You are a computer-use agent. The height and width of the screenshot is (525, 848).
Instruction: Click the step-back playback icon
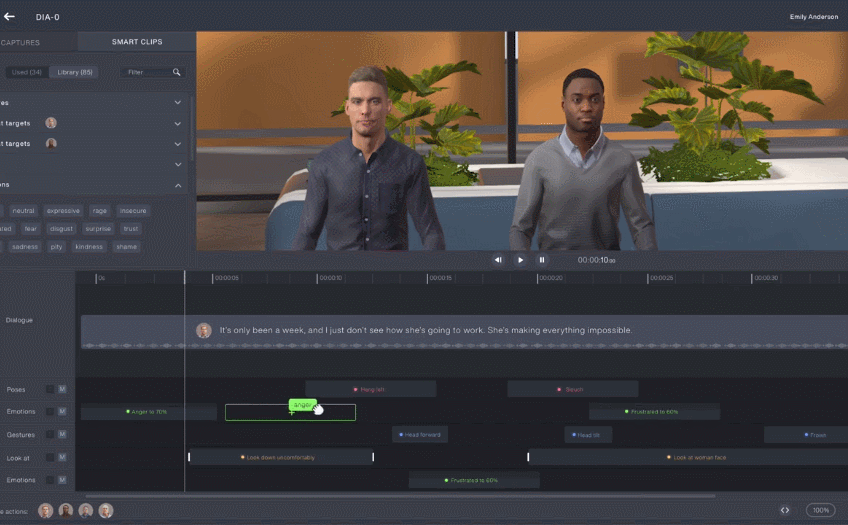click(x=498, y=260)
